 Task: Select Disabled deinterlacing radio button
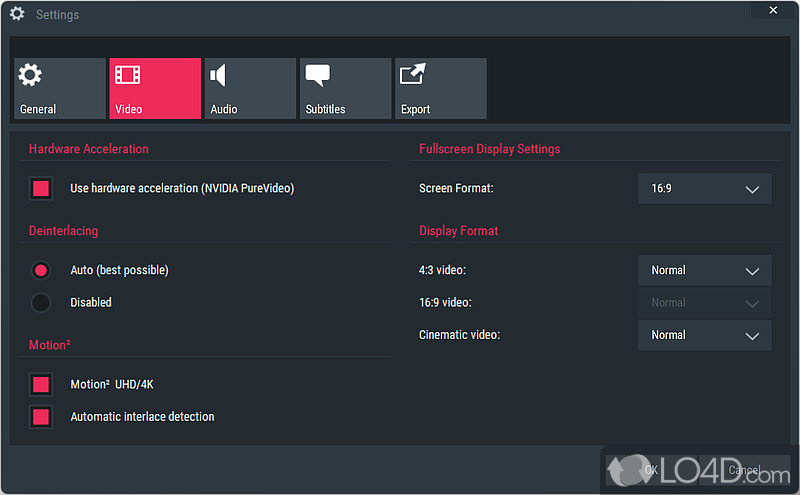click(41, 303)
